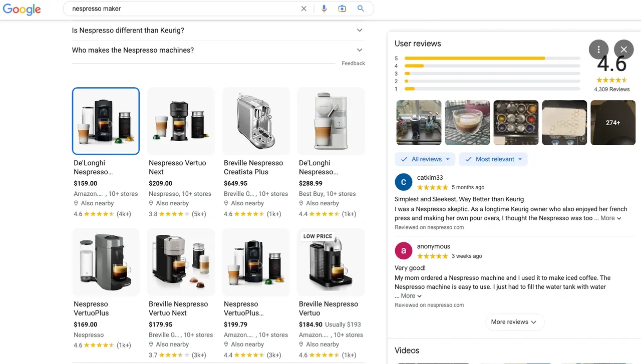This screenshot has height=364, width=641.
Task: Close the product reviews panel
Action: click(624, 50)
